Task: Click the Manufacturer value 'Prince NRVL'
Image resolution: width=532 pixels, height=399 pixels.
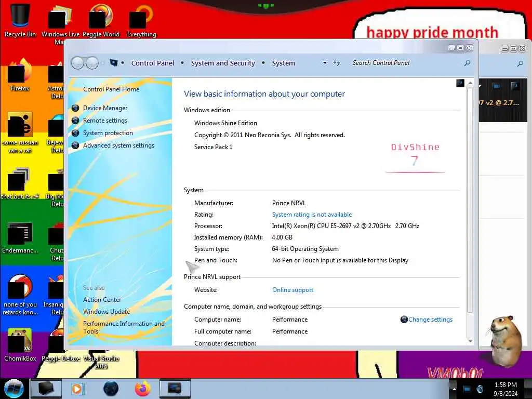Action: click(x=289, y=203)
